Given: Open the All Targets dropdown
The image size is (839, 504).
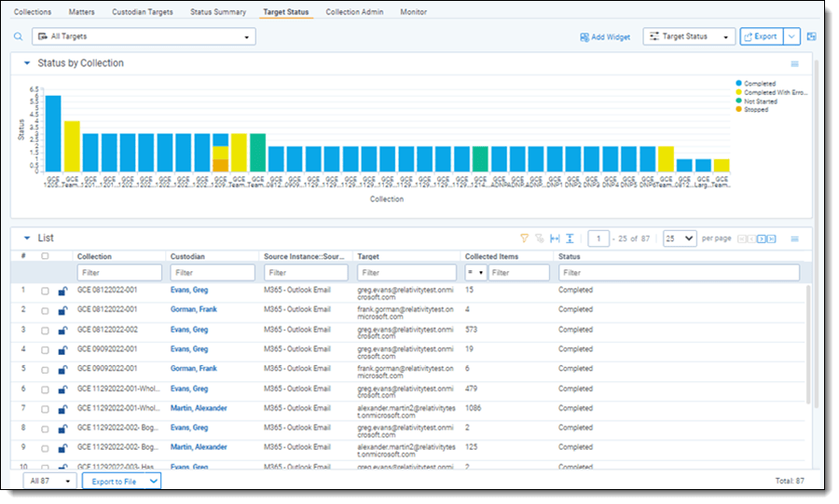Looking at the screenshot, I should [x=144, y=36].
